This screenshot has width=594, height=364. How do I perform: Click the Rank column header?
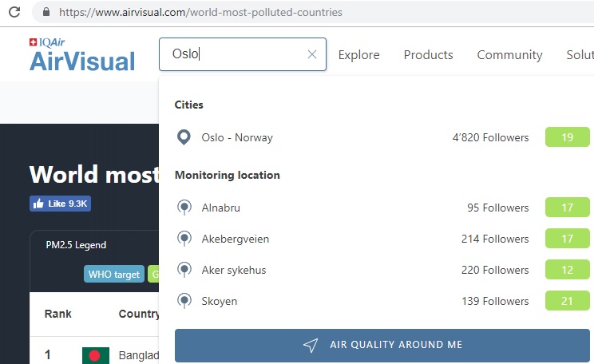[x=58, y=314]
